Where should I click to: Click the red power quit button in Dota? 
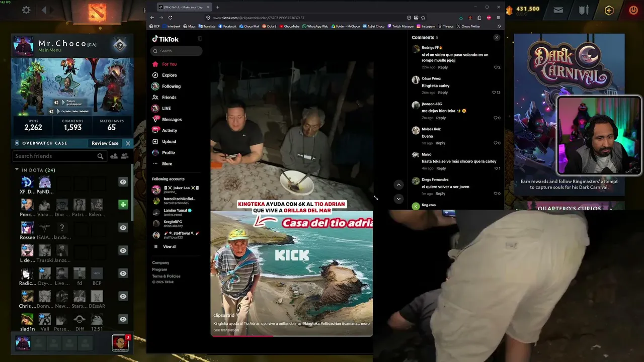pos(633,10)
